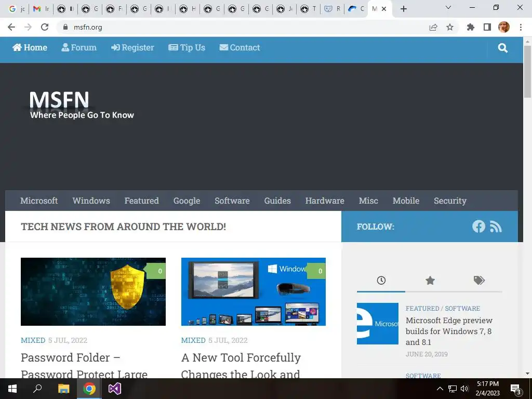Click the padlock site info icon
532x399 pixels.
click(65, 27)
